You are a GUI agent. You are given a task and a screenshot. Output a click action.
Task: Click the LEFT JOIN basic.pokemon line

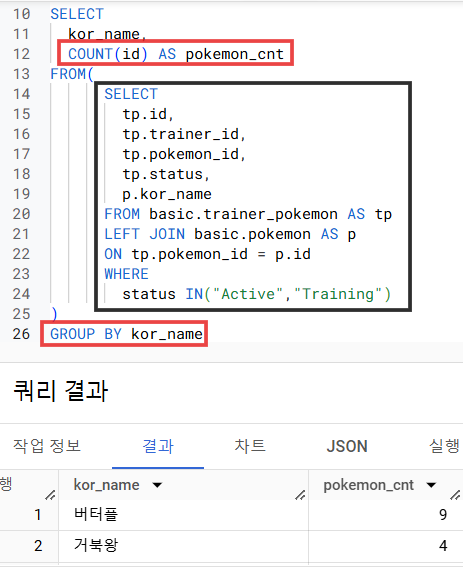[x=230, y=234]
